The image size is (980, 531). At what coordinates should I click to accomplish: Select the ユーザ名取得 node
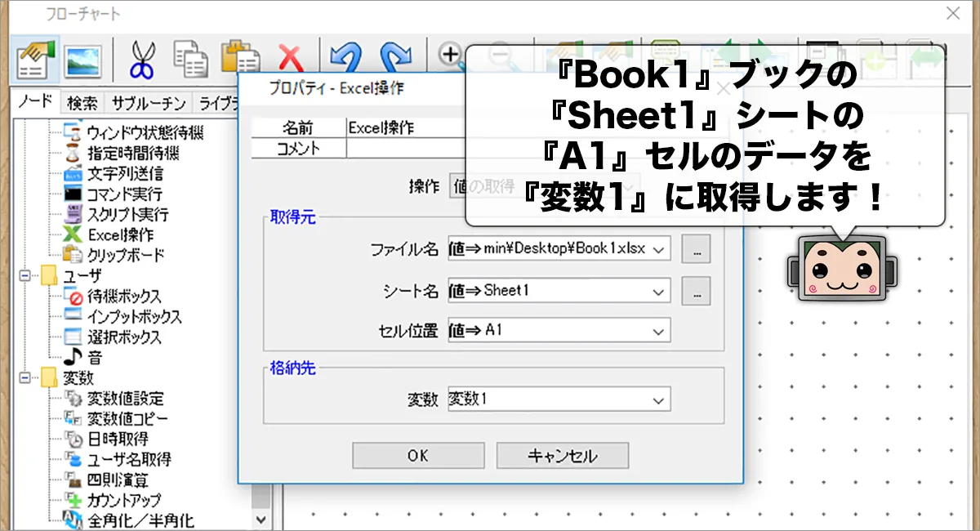click(x=118, y=459)
